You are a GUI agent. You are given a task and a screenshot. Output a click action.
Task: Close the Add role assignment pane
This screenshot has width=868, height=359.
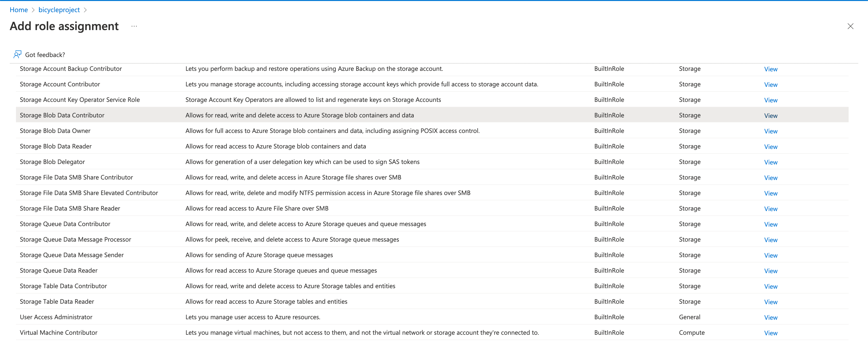(850, 26)
